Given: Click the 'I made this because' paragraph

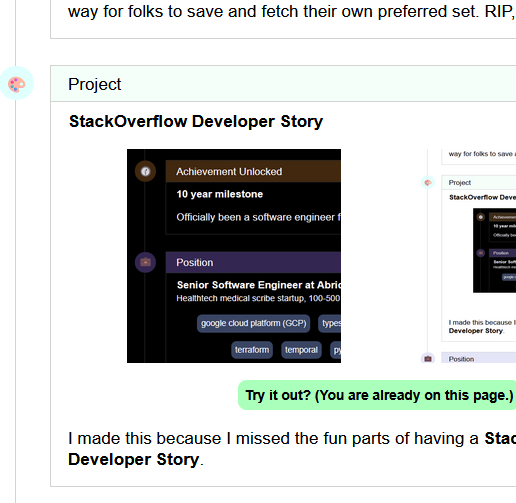Looking at the screenshot, I should click(292, 449).
